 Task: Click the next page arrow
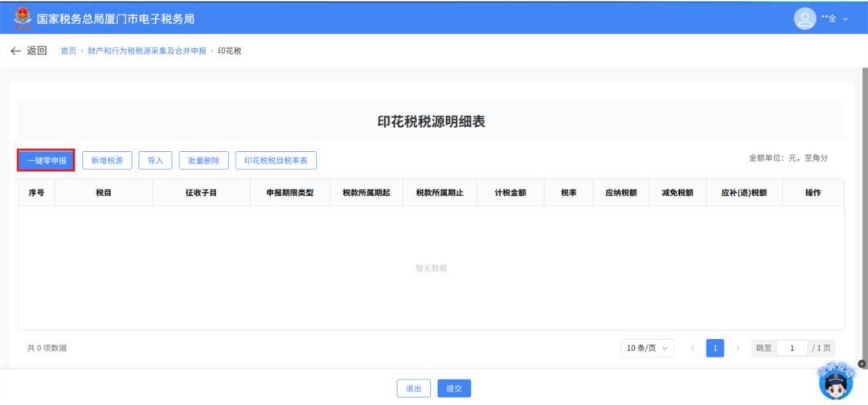coord(737,348)
